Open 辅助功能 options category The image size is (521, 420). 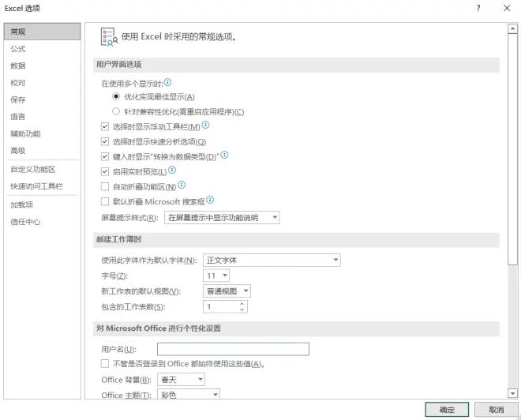point(42,133)
